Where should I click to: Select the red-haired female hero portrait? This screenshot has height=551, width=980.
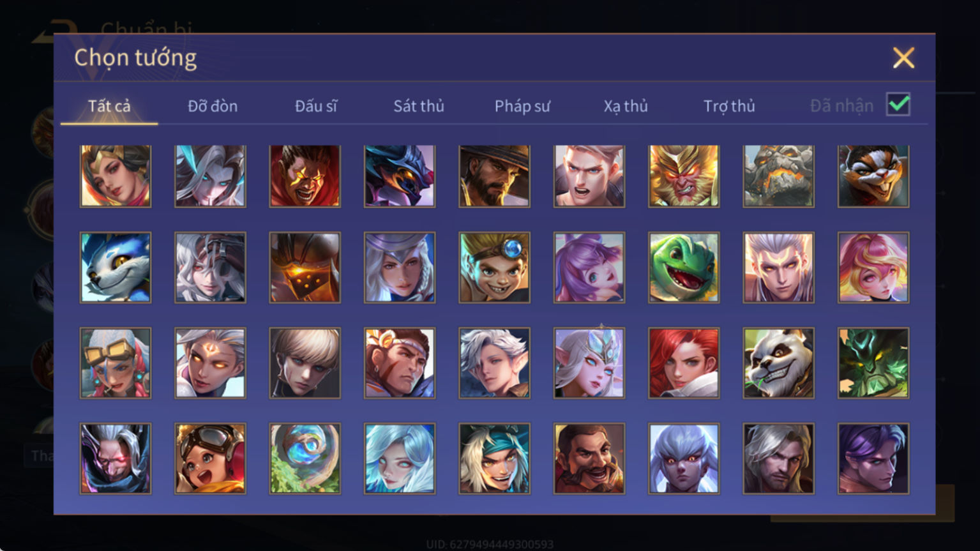pyautogui.click(x=683, y=363)
